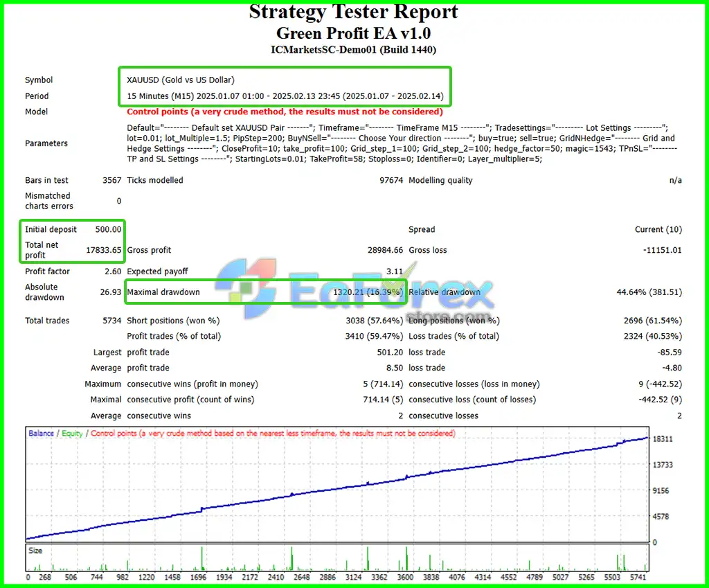Select the 'Symbol' row label
The height and width of the screenshot is (588, 709).
click(x=39, y=80)
